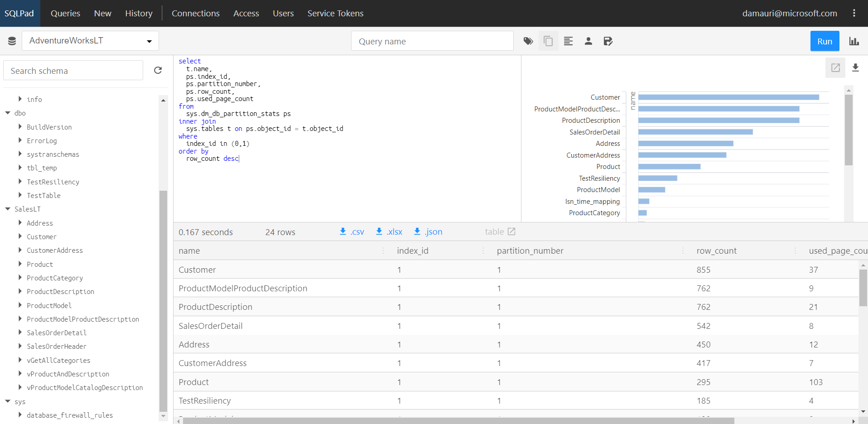Image resolution: width=868 pixels, height=424 pixels.
Task: Type in the Search schema field
Action: [72, 70]
